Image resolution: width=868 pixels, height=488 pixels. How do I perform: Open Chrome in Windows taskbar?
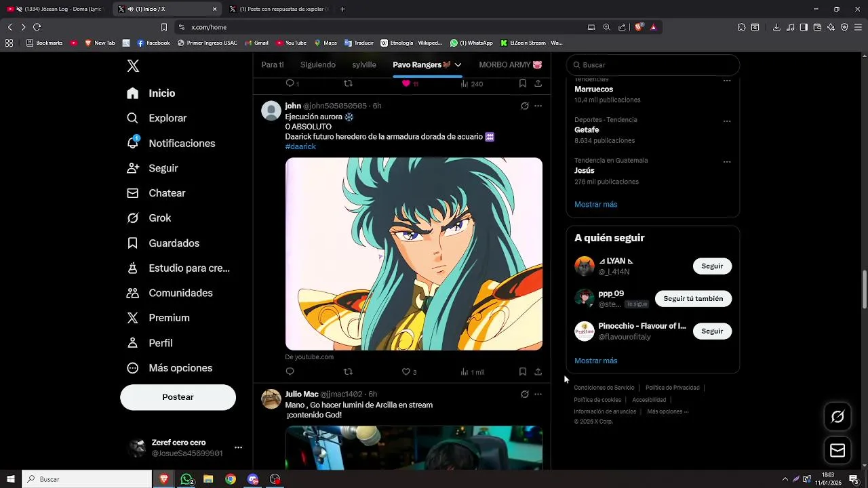pyautogui.click(x=231, y=479)
